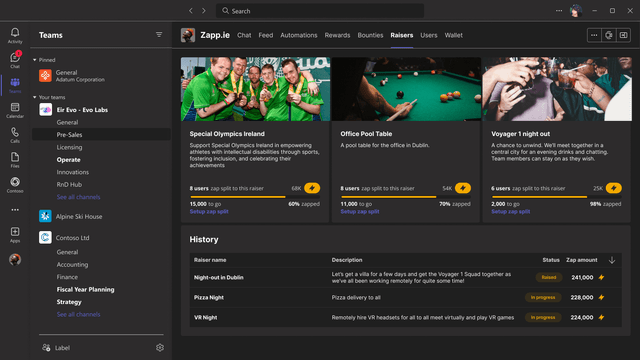Zap the Special Olympics Ireland raiser
Viewport: 640px width, 360px height.
tap(312, 188)
